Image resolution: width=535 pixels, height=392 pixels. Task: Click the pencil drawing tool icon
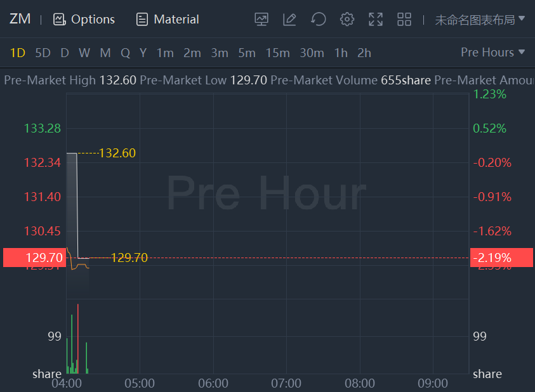pos(289,19)
